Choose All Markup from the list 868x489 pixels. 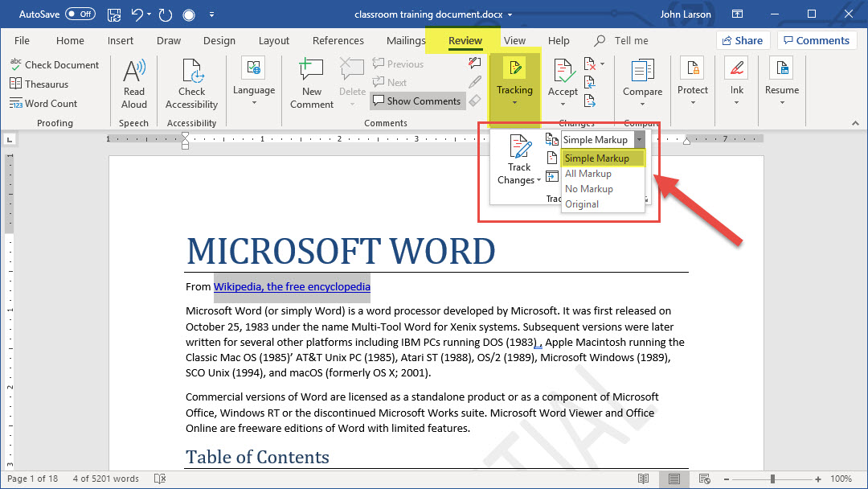[588, 174]
